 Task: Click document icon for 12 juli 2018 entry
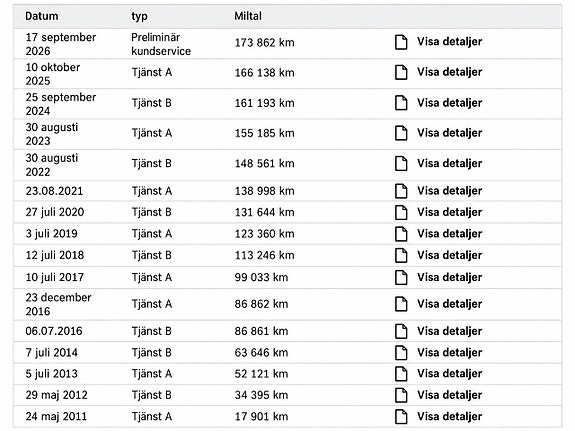pyautogui.click(x=401, y=255)
